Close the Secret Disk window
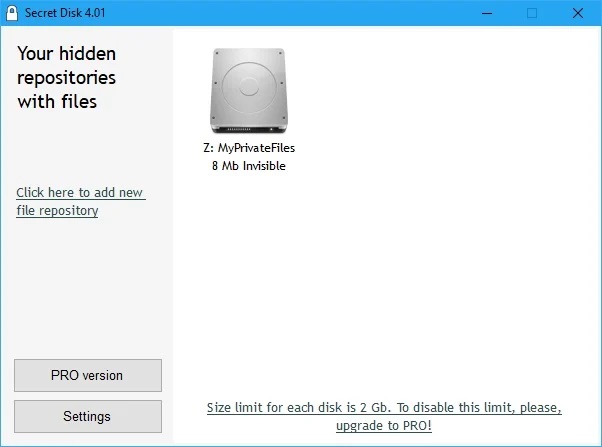Viewport: 602px width, 447px height. [577, 13]
